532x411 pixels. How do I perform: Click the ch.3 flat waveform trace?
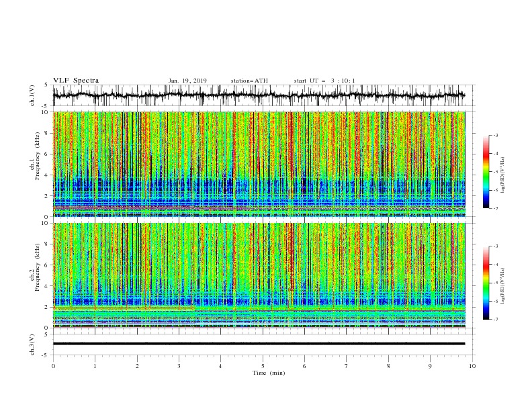[259, 344]
